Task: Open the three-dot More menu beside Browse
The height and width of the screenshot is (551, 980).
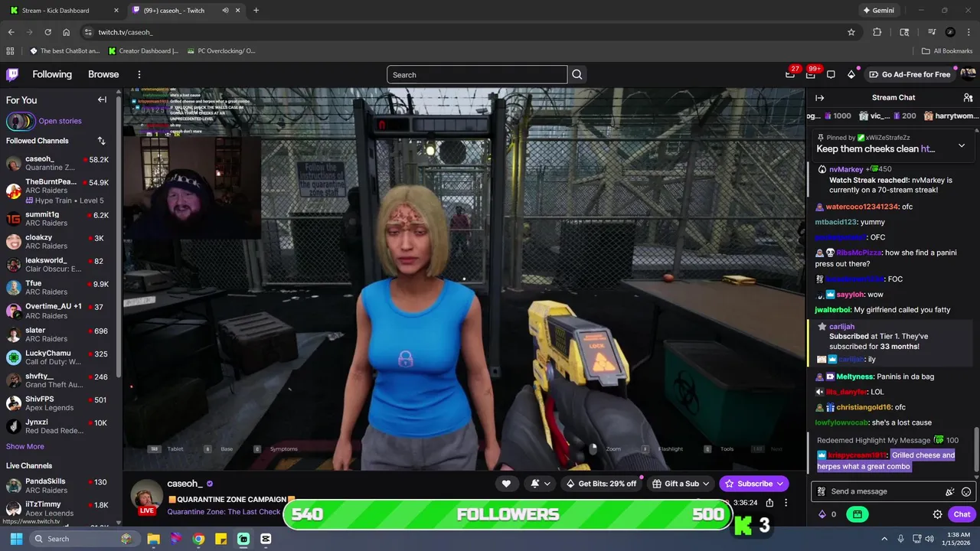Action: pos(139,74)
